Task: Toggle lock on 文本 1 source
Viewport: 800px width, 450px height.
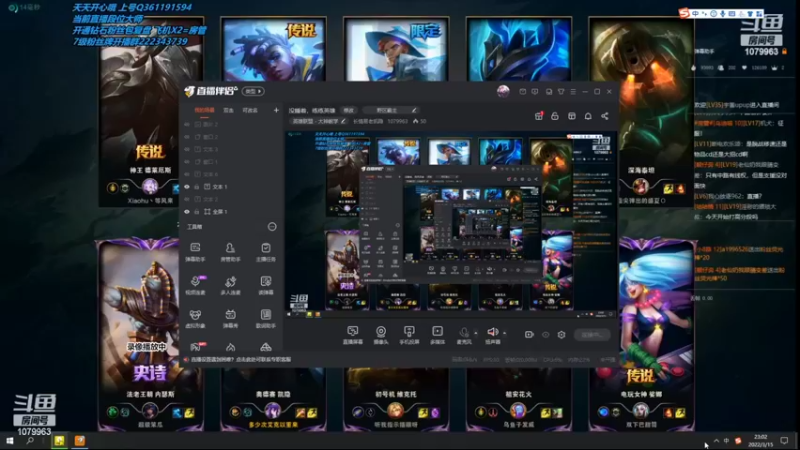Action: tap(196, 187)
